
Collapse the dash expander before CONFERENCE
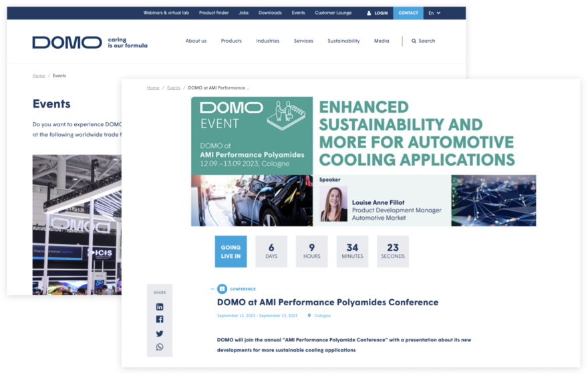point(212,289)
